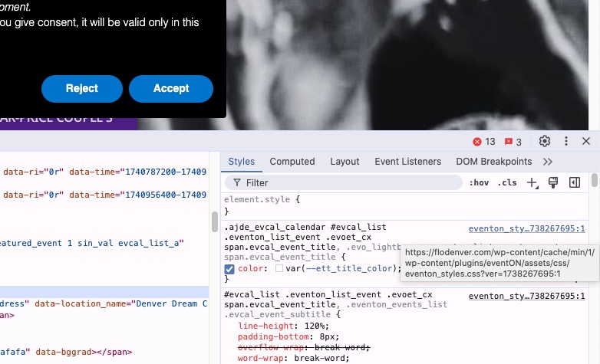Open the first eventon_sty…738267695:1 source link
Screen dimensions: 600x364
pyautogui.click(x=527, y=228)
